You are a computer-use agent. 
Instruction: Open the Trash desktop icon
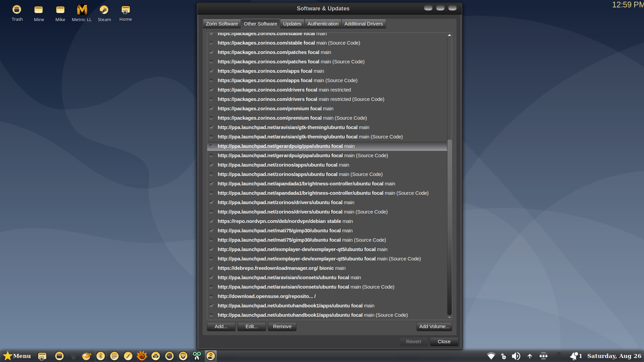pos(17,13)
